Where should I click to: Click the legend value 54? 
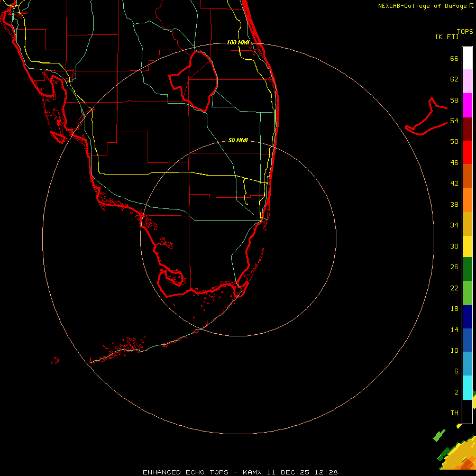pos(454,121)
